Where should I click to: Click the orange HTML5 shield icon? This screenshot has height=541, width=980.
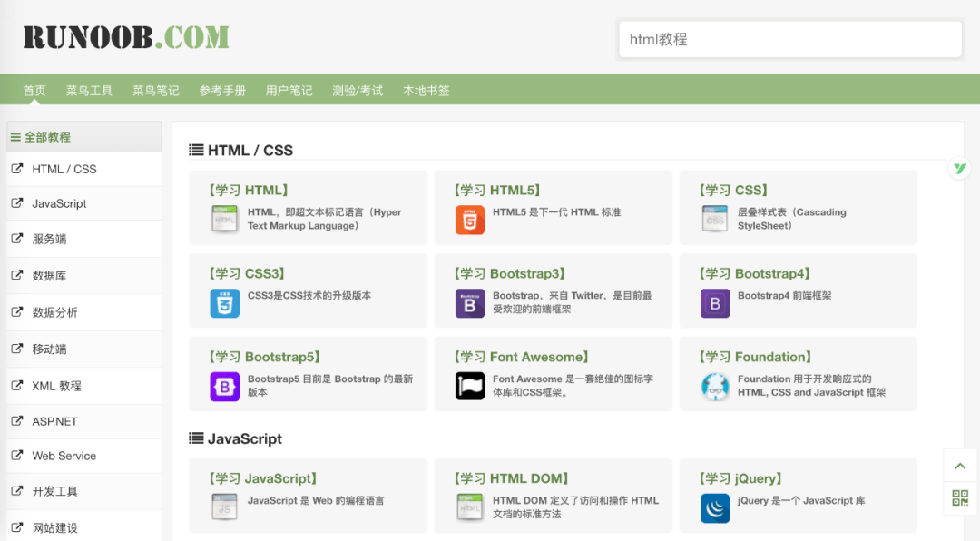[x=469, y=220]
